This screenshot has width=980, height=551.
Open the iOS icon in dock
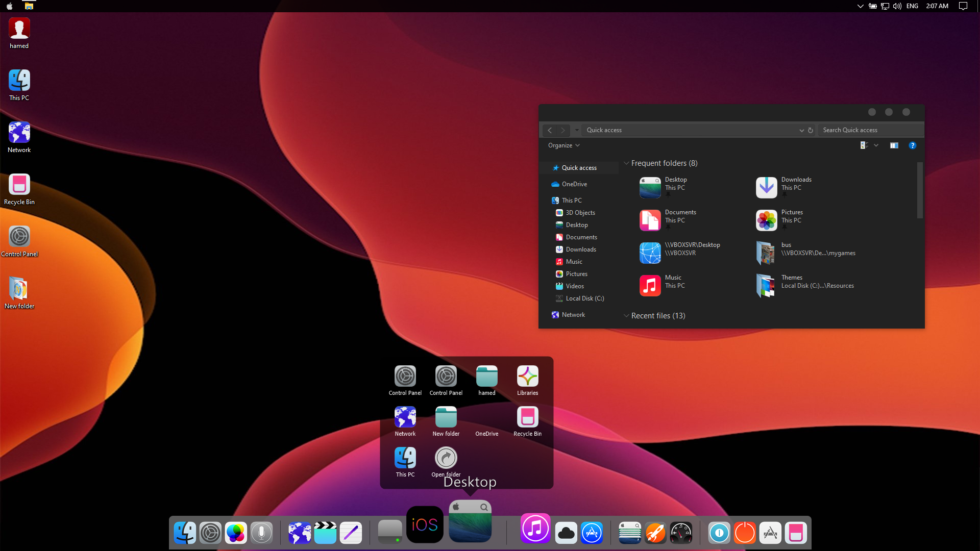click(424, 524)
